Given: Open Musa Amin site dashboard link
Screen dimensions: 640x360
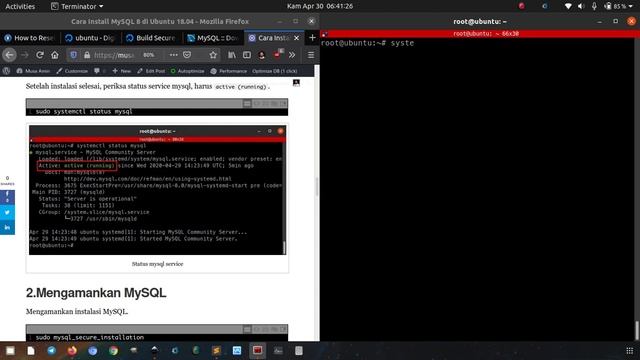Looking at the screenshot, I should click(x=33, y=71).
